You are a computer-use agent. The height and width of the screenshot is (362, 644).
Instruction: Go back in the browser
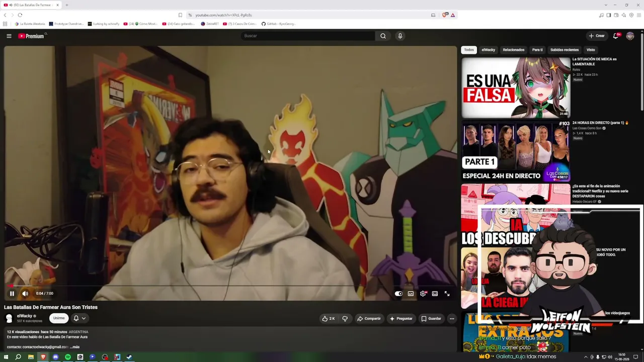[6, 15]
